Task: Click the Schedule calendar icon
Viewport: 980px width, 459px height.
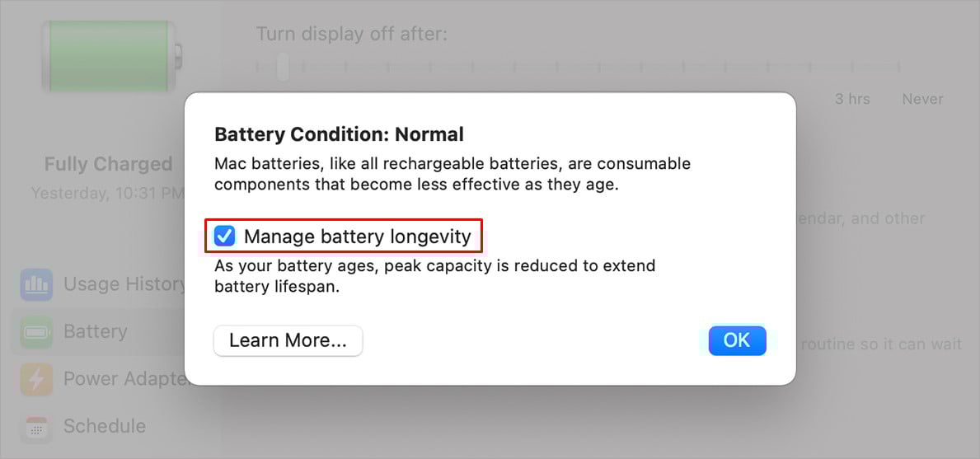Action: [x=37, y=427]
